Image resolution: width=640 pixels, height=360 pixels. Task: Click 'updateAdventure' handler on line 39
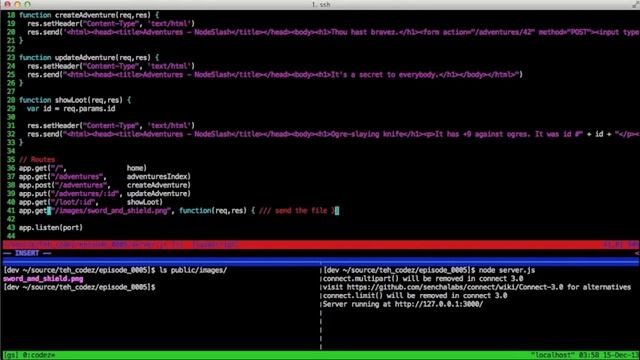pyautogui.click(x=158, y=194)
